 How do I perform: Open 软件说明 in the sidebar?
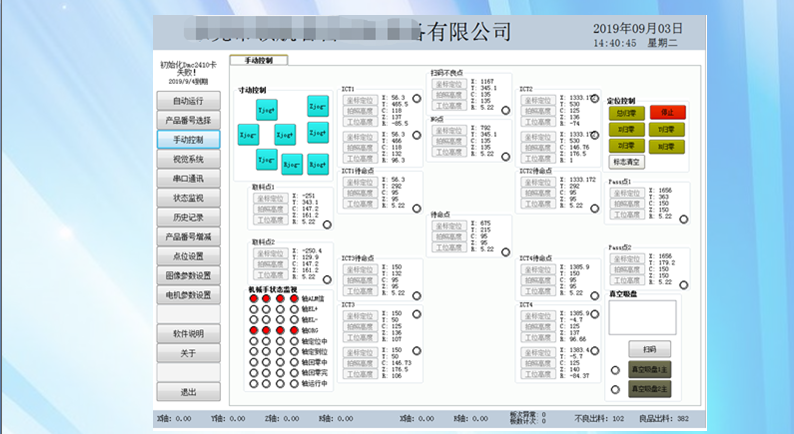[x=188, y=334]
